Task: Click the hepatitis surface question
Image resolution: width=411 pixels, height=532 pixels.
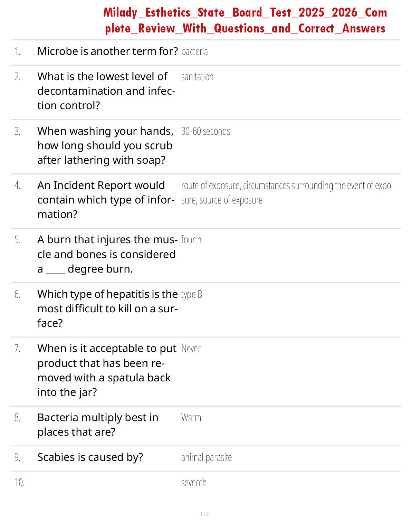Action: pyautogui.click(x=107, y=308)
